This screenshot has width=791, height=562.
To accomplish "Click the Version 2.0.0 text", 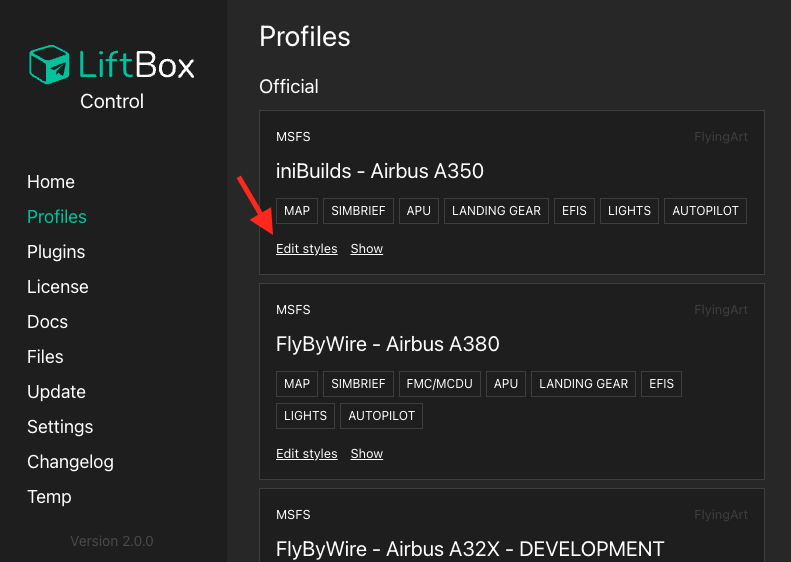I will [x=112, y=541].
